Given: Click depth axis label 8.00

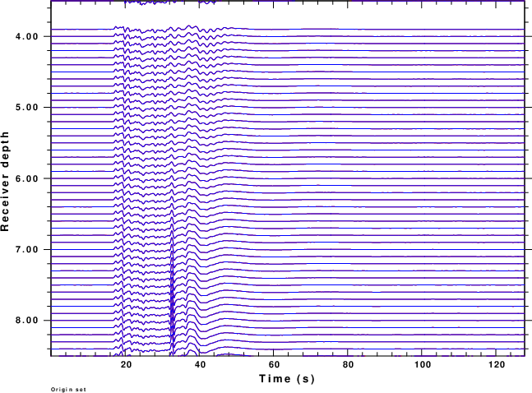Looking at the screenshot, I should coord(27,321).
